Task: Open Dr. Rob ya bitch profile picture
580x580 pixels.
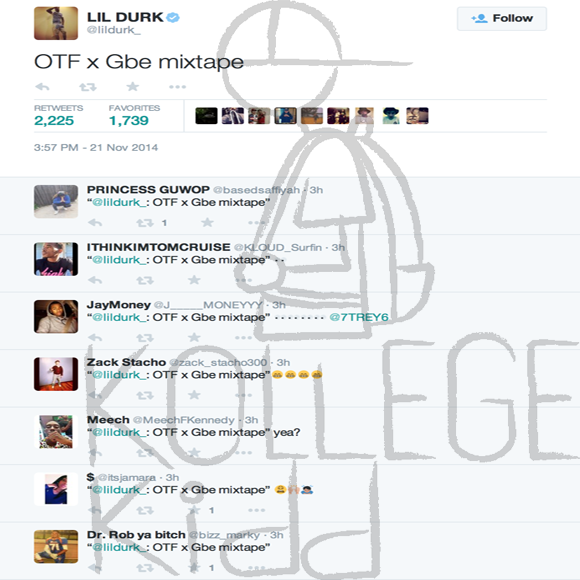Action: [56, 546]
